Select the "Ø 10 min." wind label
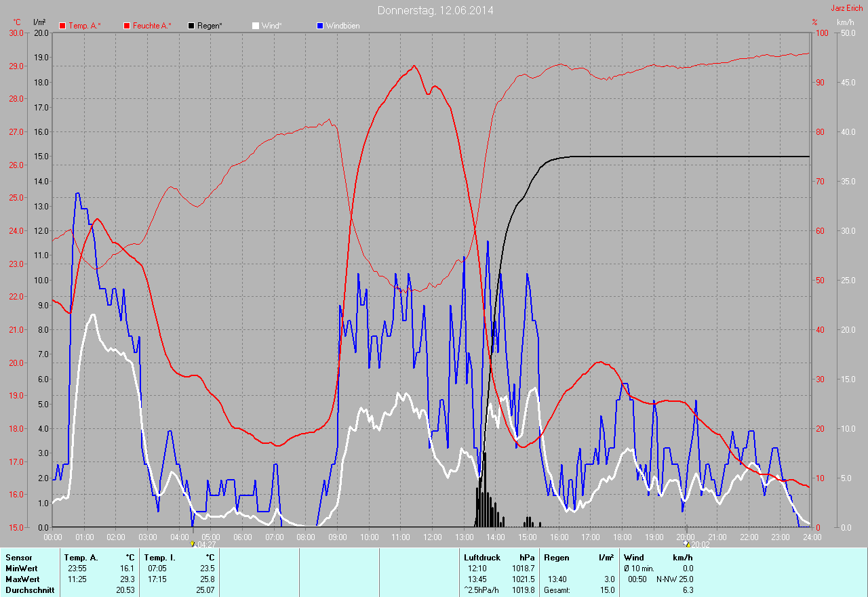Screen dimensions: 868x597 pyautogui.click(x=639, y=569)
